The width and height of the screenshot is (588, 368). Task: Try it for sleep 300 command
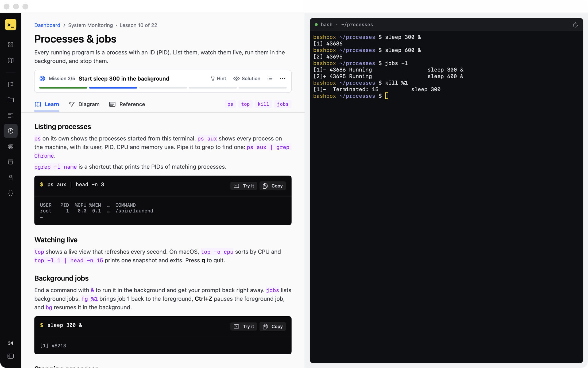coord(244,326)
